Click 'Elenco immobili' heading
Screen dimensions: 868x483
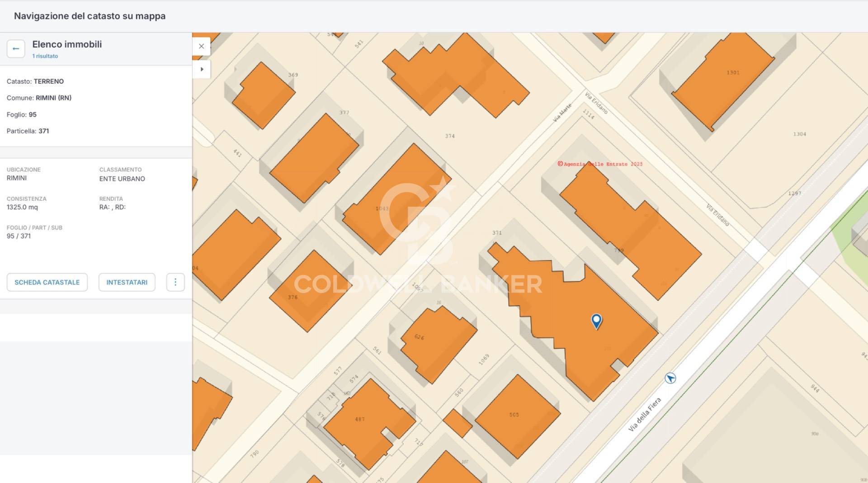(x=67, y=44)
